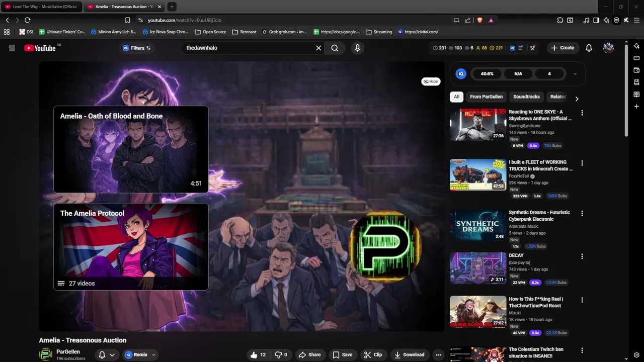Expand the Remix dropdown arrow
This screenshot has height=362, width=644.
pyautogui.click(x=154, y=354)
